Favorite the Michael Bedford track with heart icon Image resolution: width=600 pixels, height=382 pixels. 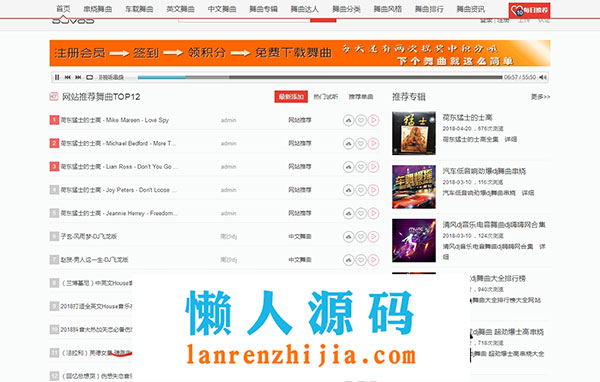pyautogui.click(x=361, y=144)
